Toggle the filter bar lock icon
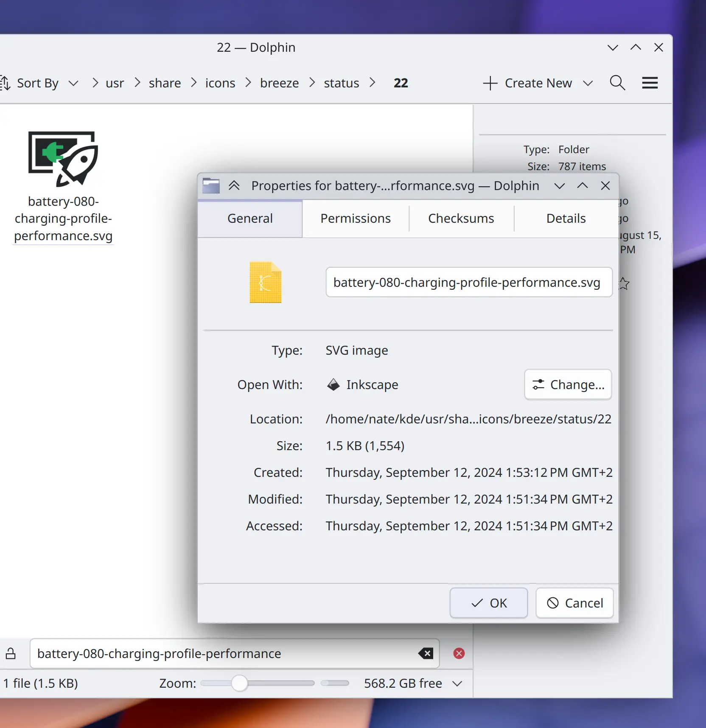Viewport: 706px width, 728px height. click(11, 653)
